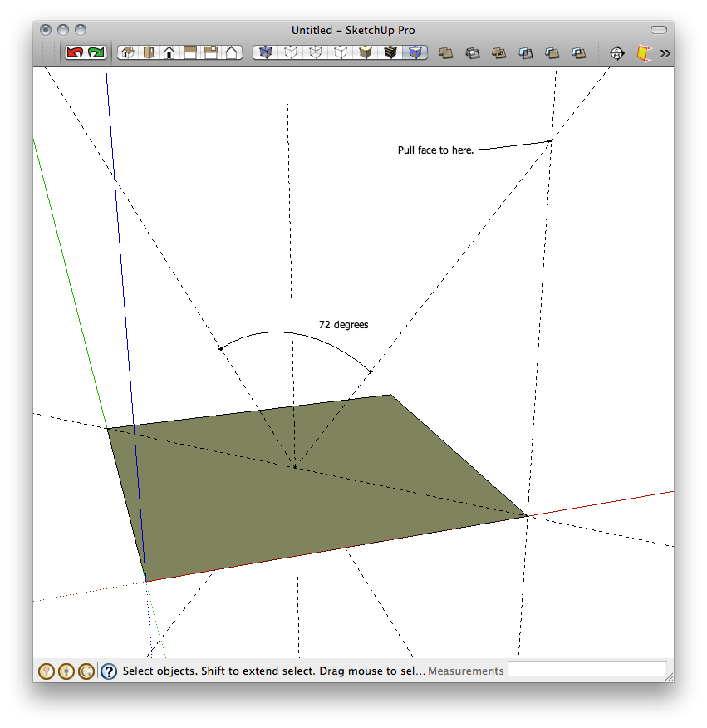Screen dimensions: 707x728
Task: Select the Trim solid tool
Action: [552, 53]
